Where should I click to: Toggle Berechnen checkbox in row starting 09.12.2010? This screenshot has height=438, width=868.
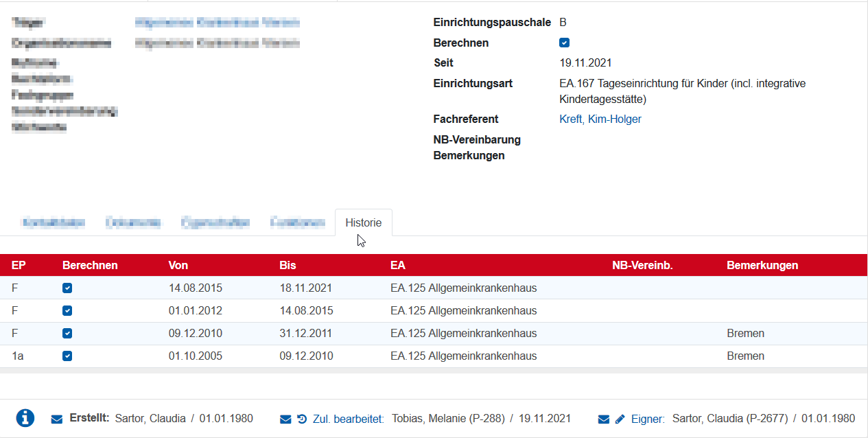[67, 334]
